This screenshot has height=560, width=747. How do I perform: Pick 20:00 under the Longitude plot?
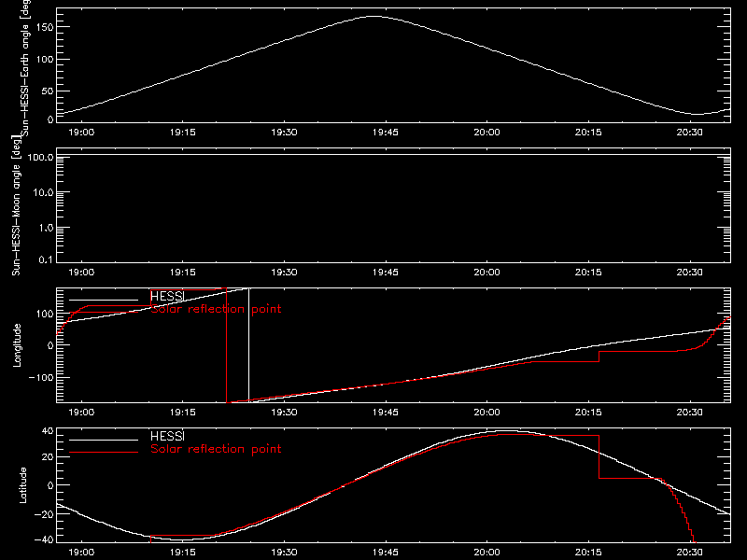(x=486, y=413)
